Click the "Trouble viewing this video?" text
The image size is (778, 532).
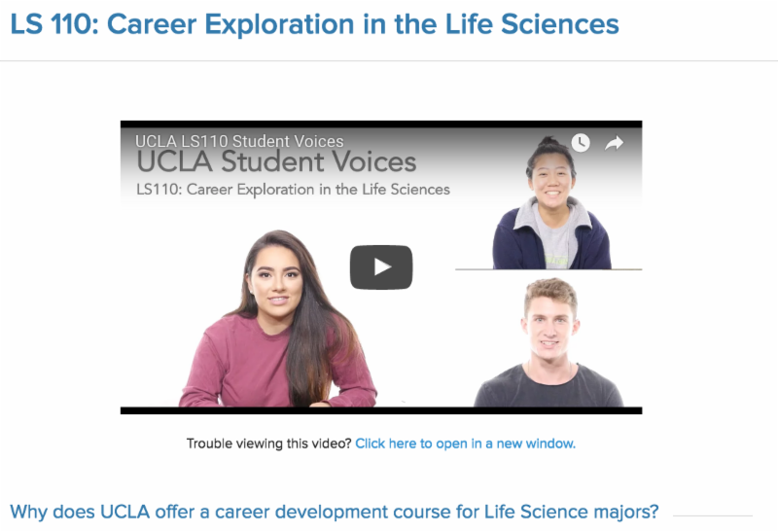point(268,443)
